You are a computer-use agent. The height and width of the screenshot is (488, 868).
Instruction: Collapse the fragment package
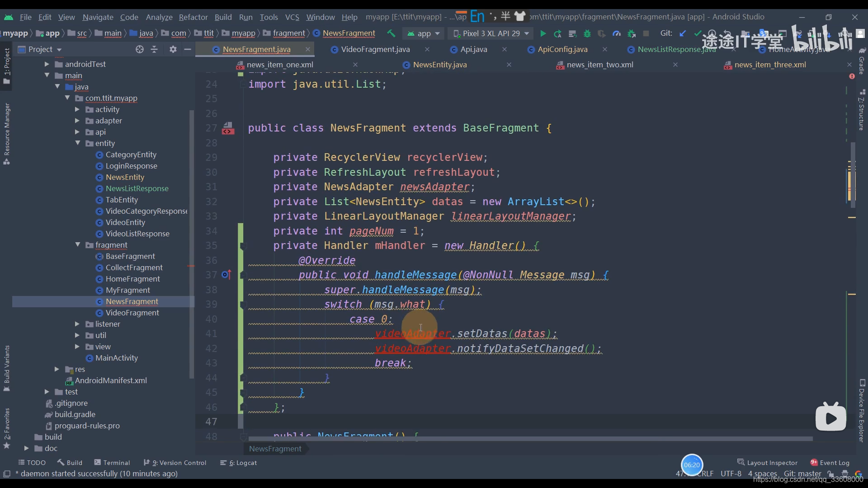pyautogui.click(x=78, y=245)
